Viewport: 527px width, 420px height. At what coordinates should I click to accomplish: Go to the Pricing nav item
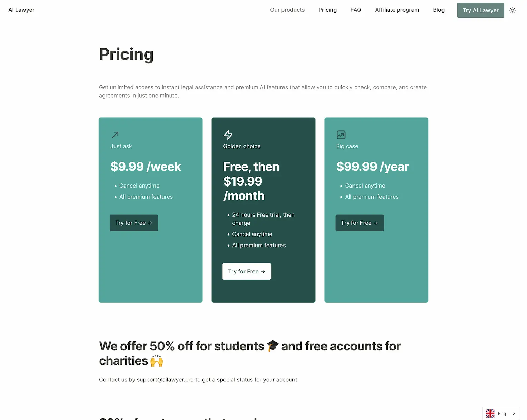(x=327, y=10)
